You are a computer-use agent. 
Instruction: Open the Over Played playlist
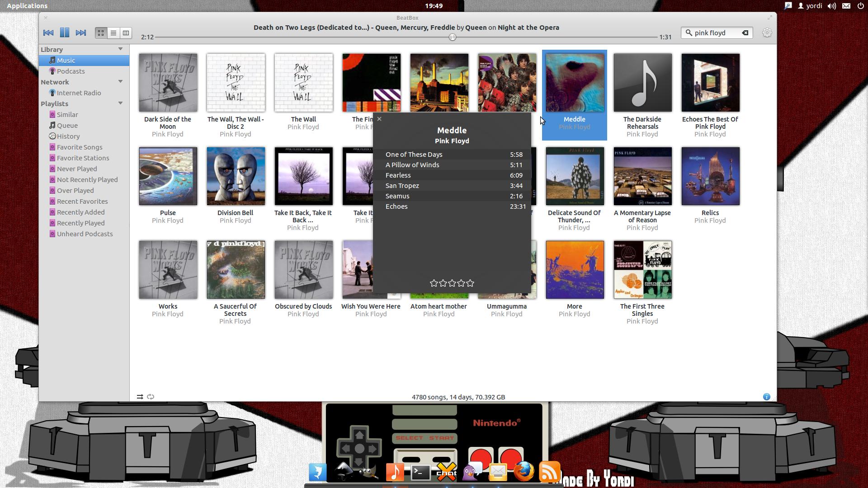click(x=84, y=190)
